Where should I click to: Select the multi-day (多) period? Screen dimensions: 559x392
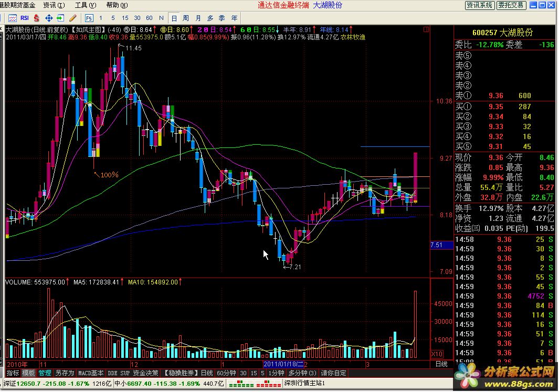(x=210, y=18)
